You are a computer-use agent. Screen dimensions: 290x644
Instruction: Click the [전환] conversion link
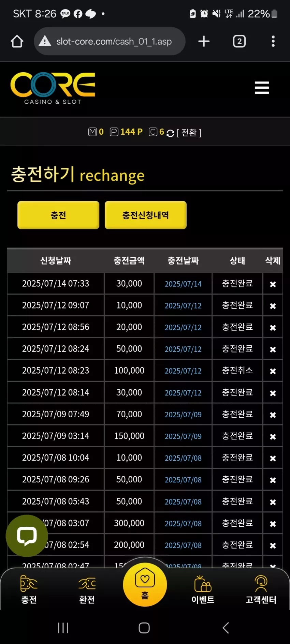tap(189, 133)
